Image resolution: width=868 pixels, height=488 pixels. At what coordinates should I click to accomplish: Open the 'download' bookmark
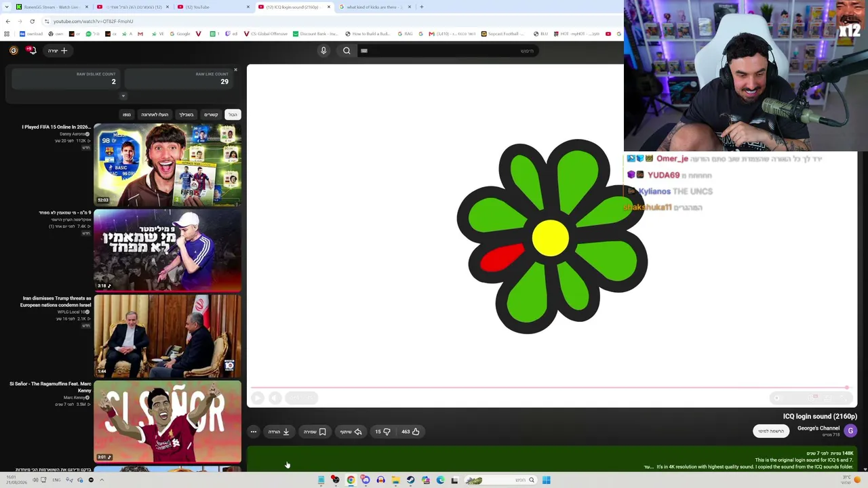point(31,34)
